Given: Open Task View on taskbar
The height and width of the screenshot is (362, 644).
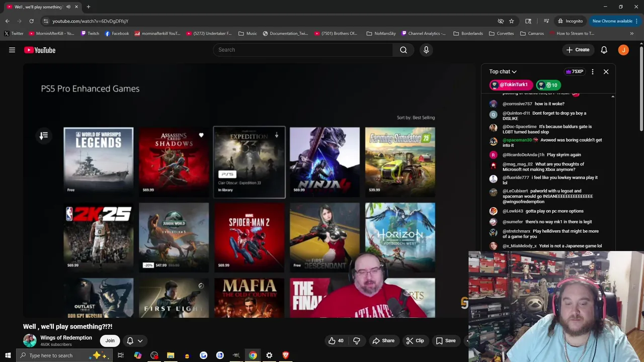Looking at the screenshot, I should coord(121,355).
